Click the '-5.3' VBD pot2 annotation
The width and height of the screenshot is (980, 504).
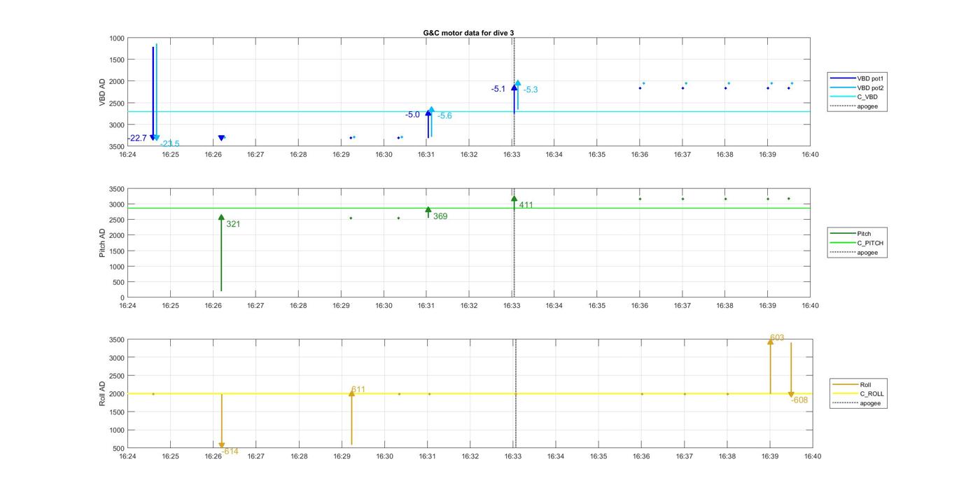click(x=531, y=90)
